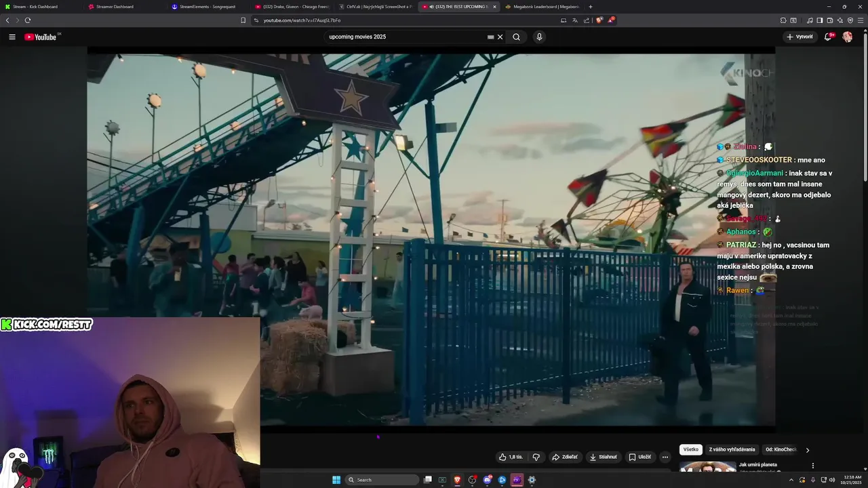868x488 pixels.
Task: Open volume control in system tray
Action: (832, 480)
